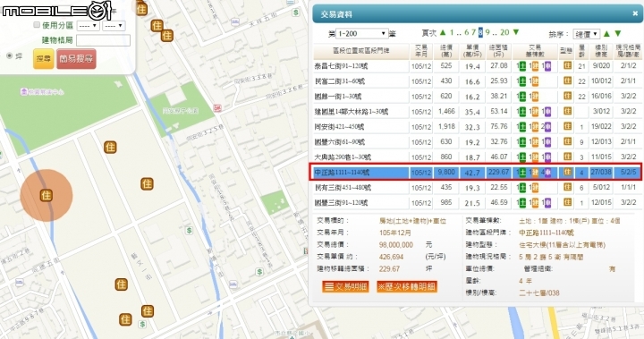Select the row 國聯一街1~30號

pos(477,96)
